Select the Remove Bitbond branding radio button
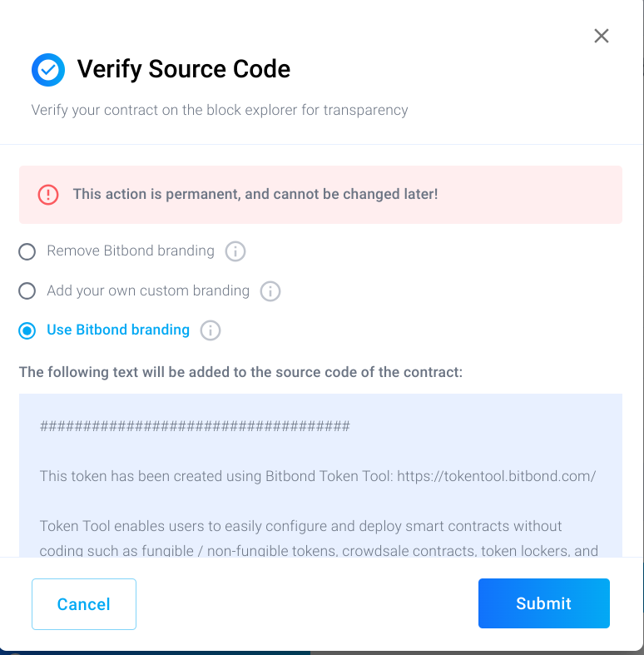 click(x=27, y=251)
